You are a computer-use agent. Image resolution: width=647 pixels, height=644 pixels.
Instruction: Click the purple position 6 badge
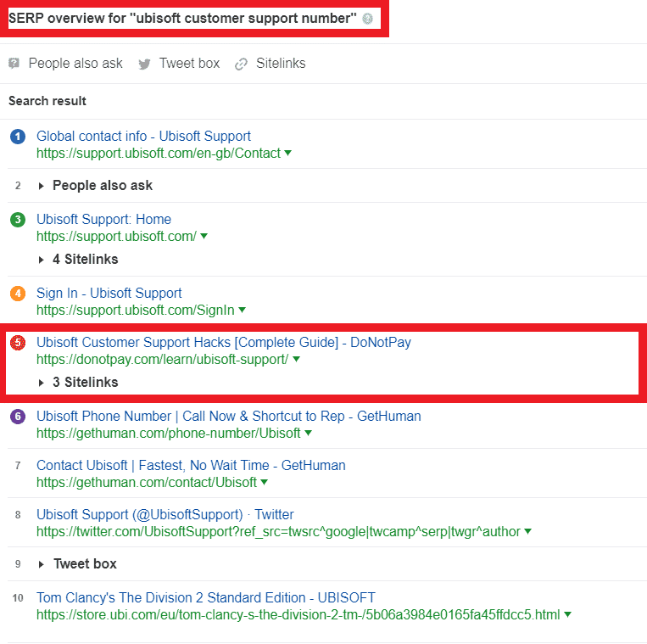(18, 417)
